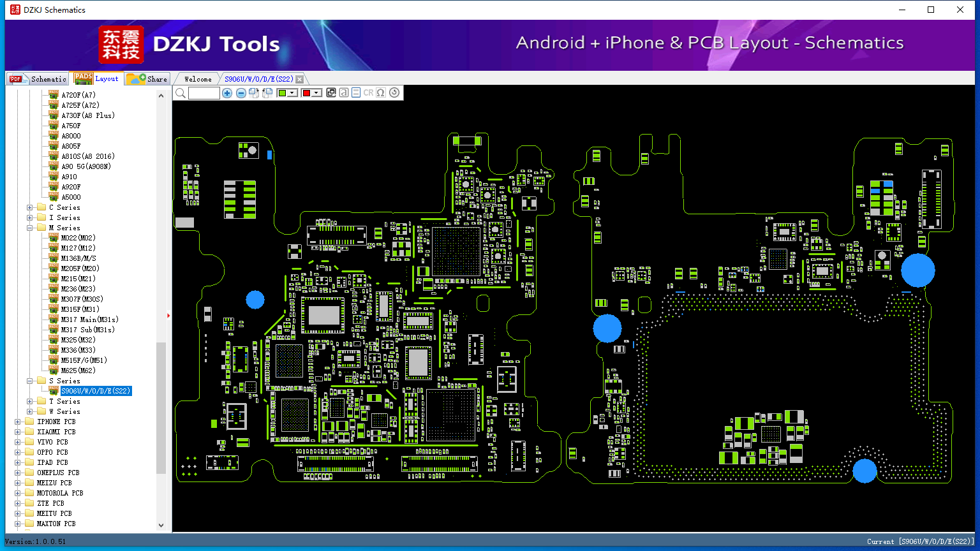
Task: Click the PCB icon beside A720F(A7)
Action: pos(54,95)
